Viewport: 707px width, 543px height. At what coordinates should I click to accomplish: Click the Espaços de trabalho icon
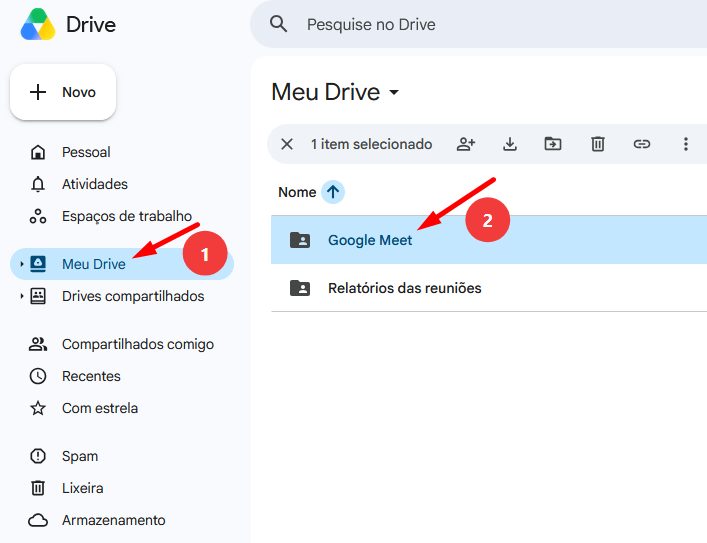click(x=38, y=216)
